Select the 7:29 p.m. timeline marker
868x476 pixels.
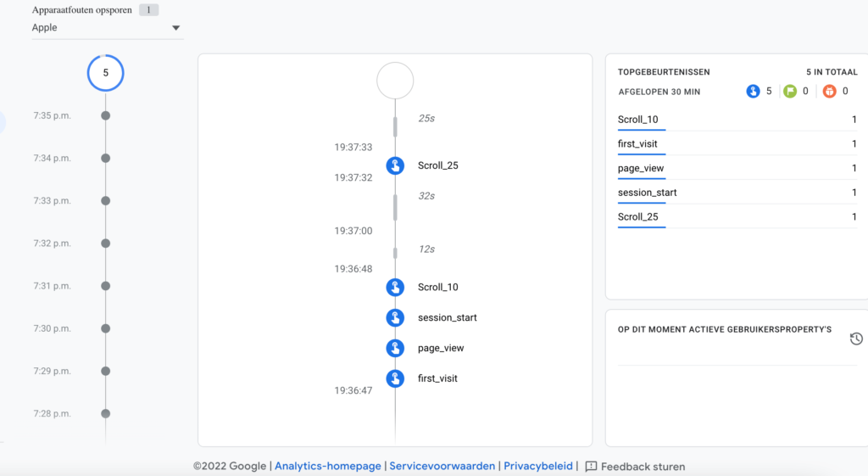(x=106, y=372)
